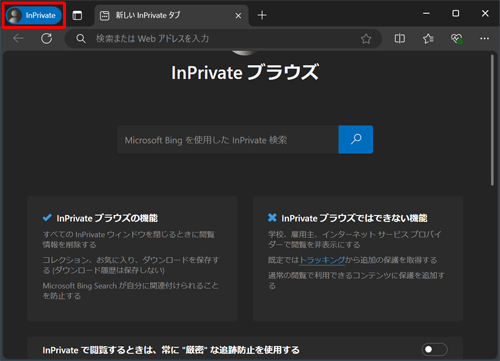Click the address bar search icon
Image resolution: width=500 pixels, height=361 pixels.
81,39
